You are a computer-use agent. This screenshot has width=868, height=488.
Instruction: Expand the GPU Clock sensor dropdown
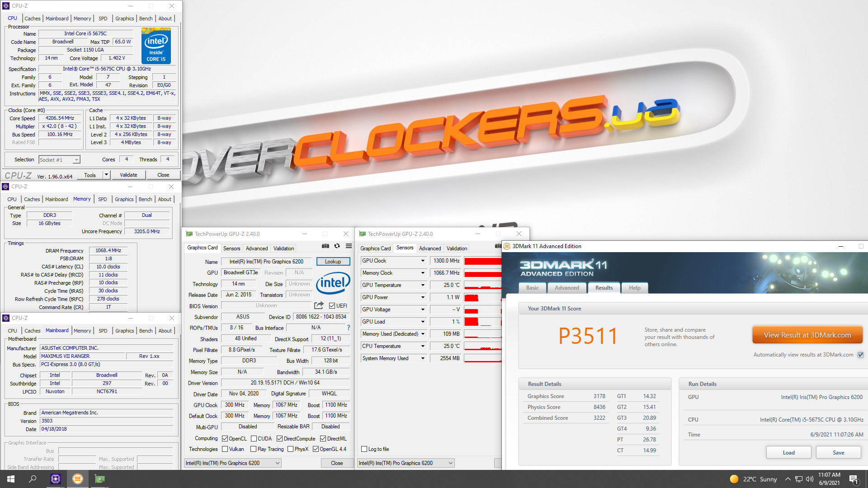tap(423, 261)
